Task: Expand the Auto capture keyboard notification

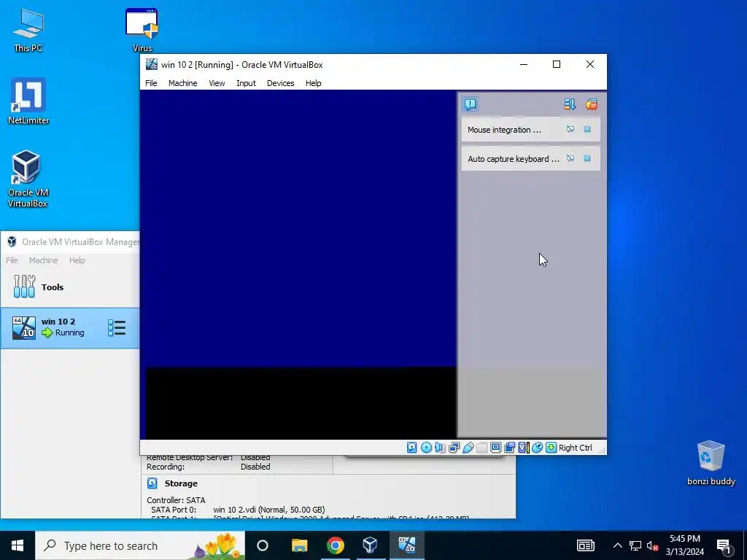Action: point(513,159)
